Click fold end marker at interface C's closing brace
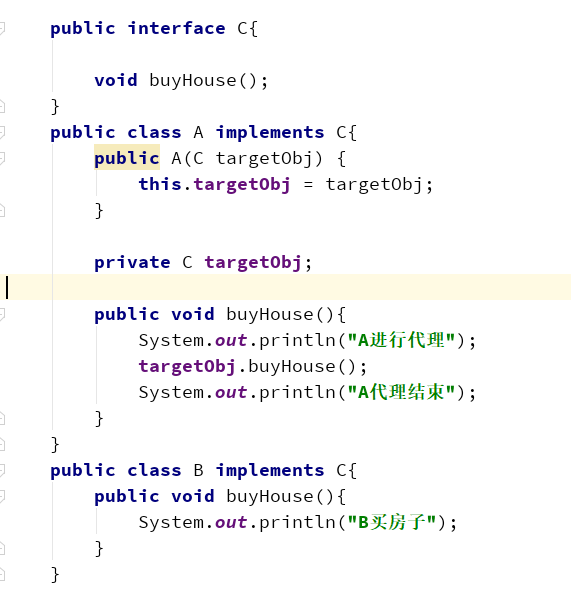Viewport: 571px width, 601px height. [x=2, y=107]
